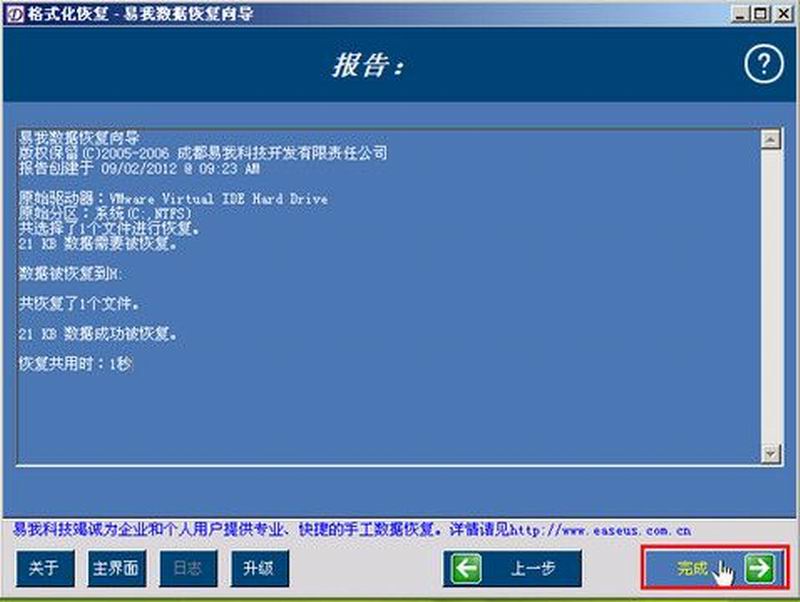Click the wizard logo icon in the title bar
The height and width of the screenshot is (602, 800).
[12, 13]
